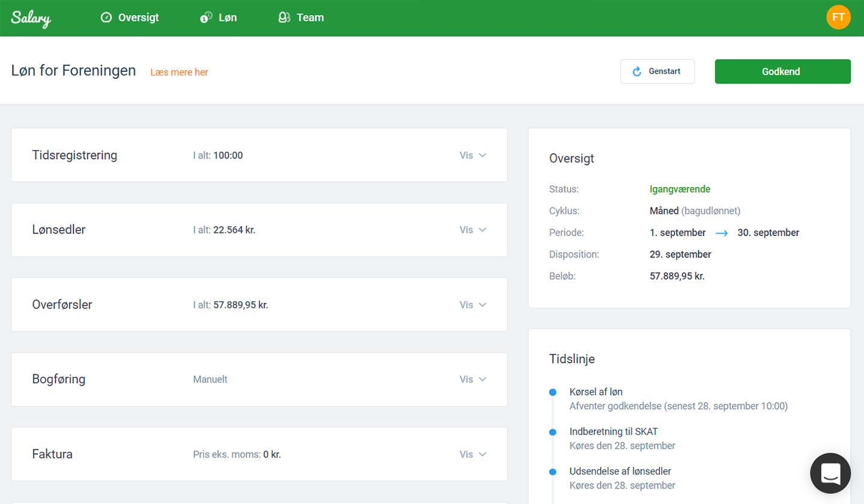This screenshot has height=504, width=864.
Task: Click the Løn coins icon in navbar
Action: (206, 18)
